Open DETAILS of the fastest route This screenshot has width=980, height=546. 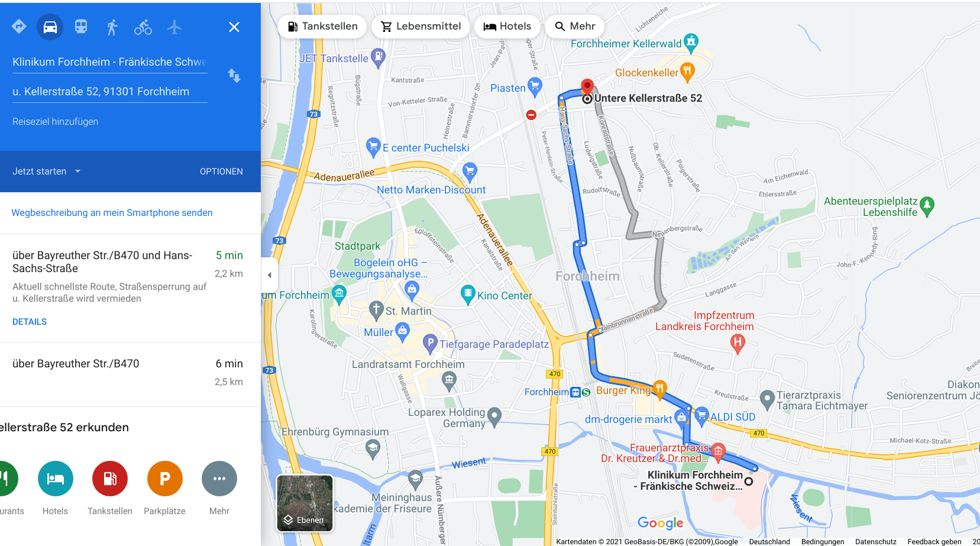tap(30, 322)
